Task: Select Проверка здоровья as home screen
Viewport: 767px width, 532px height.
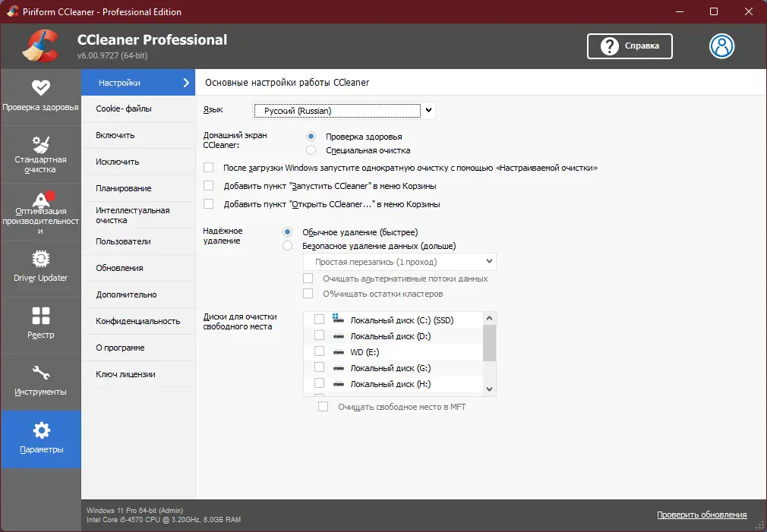Action: tap(311, 137)
